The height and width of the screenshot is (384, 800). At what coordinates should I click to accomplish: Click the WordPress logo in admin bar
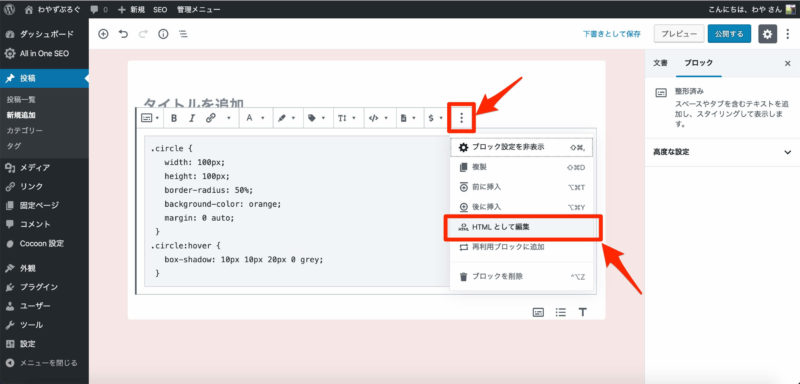click(x=10, y=9)
